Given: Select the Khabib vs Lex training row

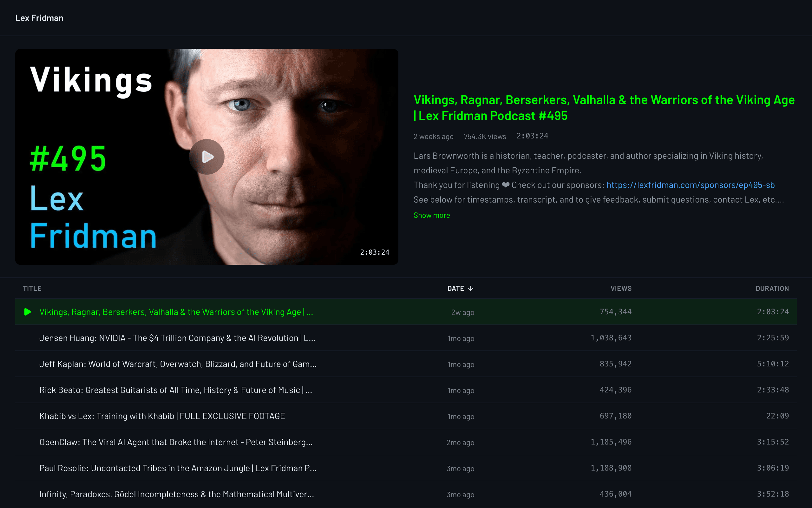Looking at the screenshot, I should (x=406, y=416).
